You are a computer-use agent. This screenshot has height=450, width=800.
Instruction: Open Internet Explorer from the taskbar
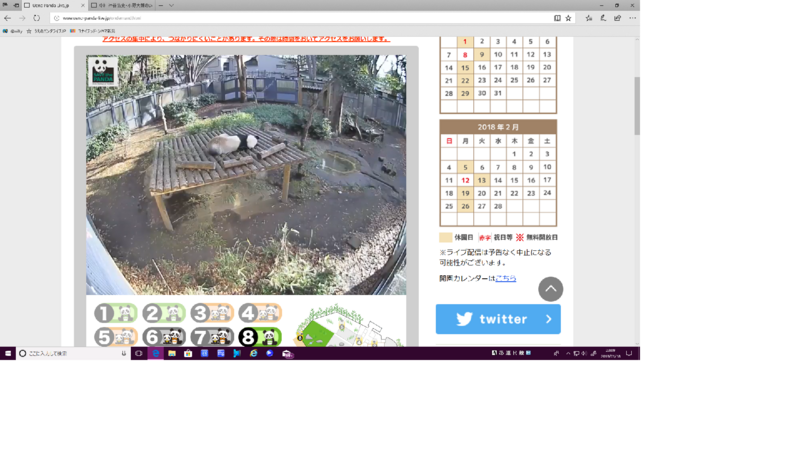(x=254, y=353)
